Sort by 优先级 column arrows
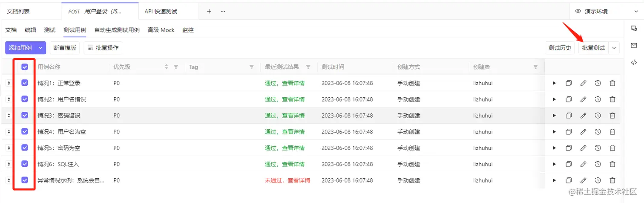644x203 pixels. coord(167,67)
